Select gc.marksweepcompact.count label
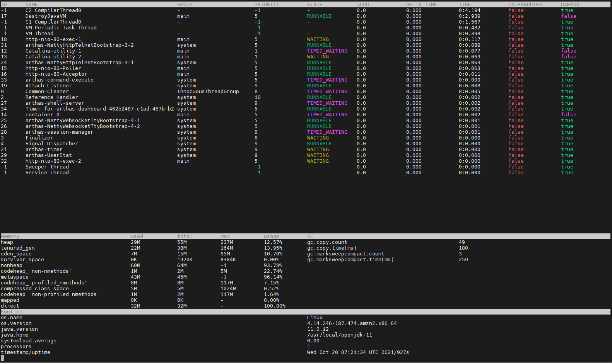 tap(346, 254)
